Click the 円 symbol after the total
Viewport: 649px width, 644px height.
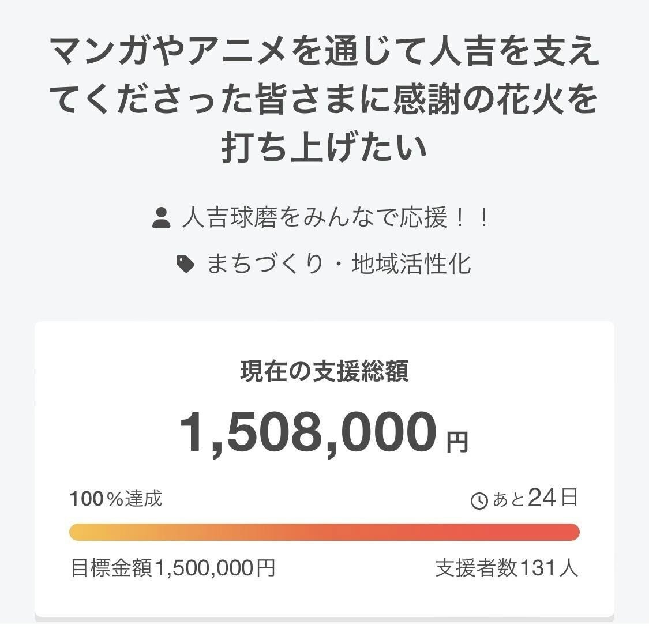(457, 442)
